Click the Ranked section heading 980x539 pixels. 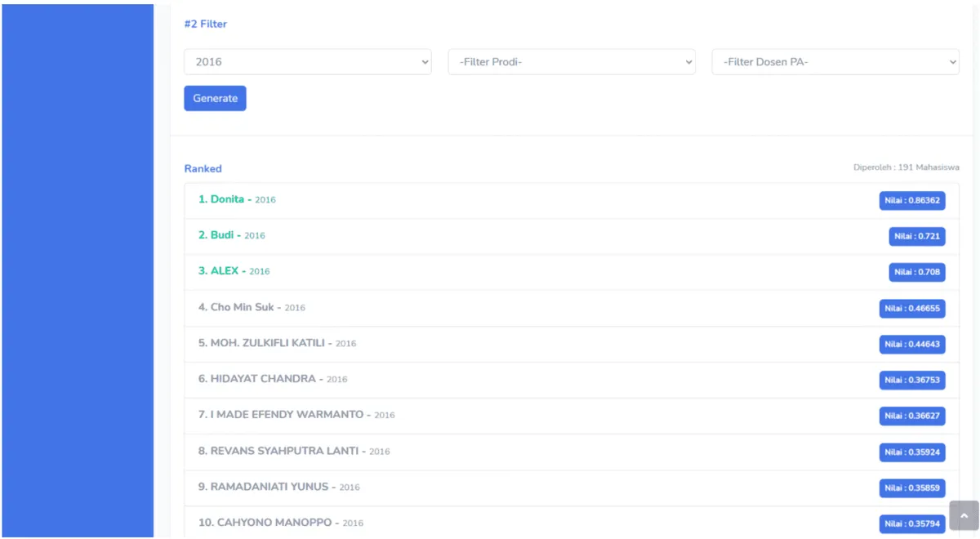click(x=203, y=168)
